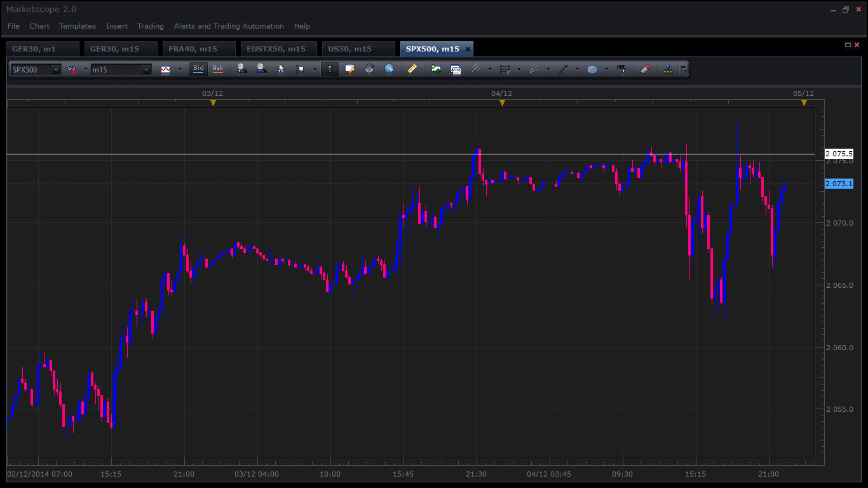Open the m15 timeframe dropdown

point(146,70)
